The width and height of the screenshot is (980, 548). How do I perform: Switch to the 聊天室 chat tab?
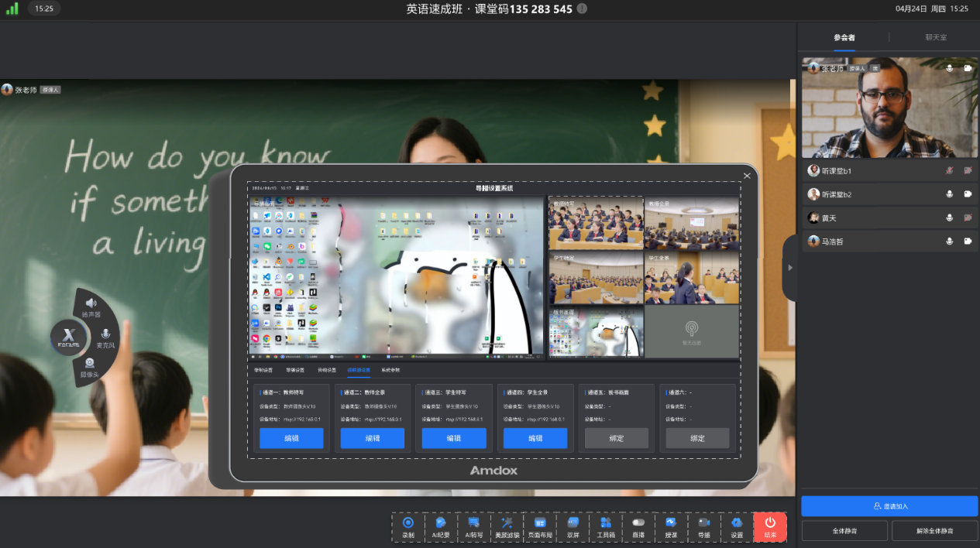pos(935,37)
